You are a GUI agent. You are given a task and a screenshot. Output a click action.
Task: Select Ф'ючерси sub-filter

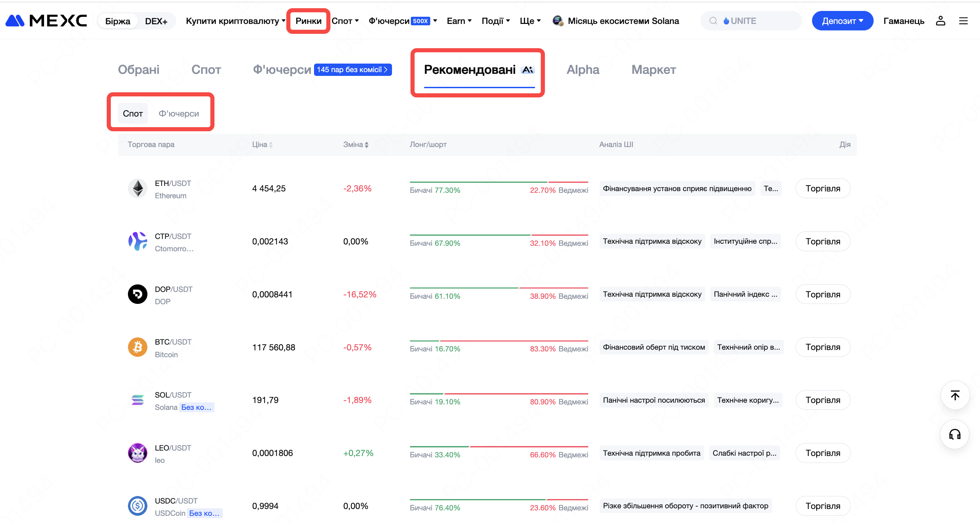(179, 113)
